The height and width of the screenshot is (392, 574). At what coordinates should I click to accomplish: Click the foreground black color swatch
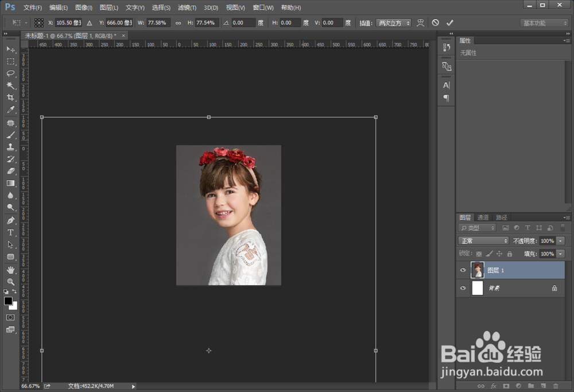click(8, 301)
